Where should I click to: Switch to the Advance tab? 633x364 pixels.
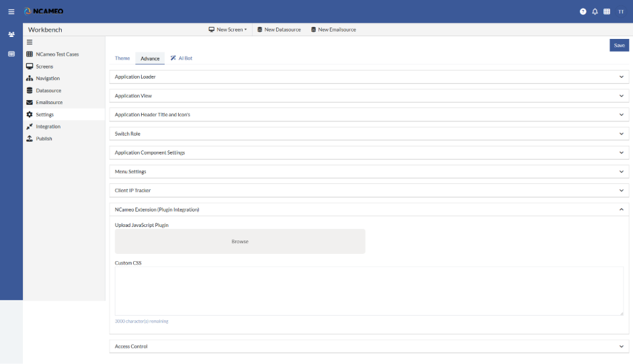click(150, 58)
